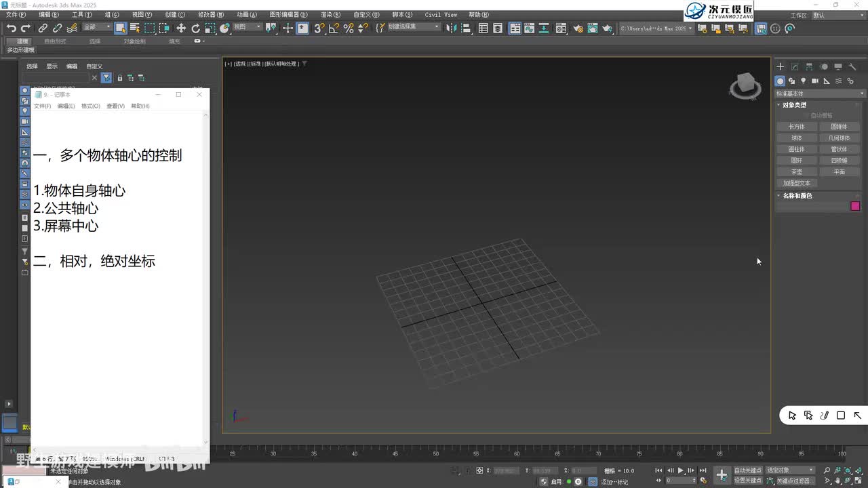Collapse the 对象类型 rollout
Viewport: 868px width, 488px height.
click(x=795, y=105)
